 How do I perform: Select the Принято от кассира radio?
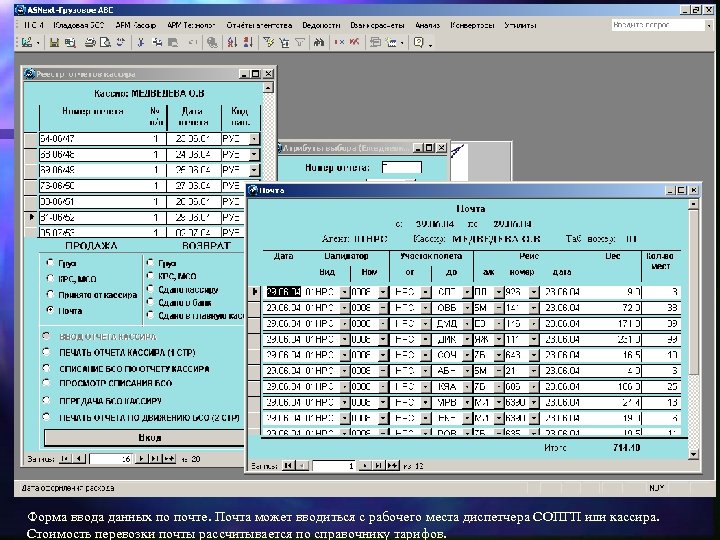[x=50, y=294]
